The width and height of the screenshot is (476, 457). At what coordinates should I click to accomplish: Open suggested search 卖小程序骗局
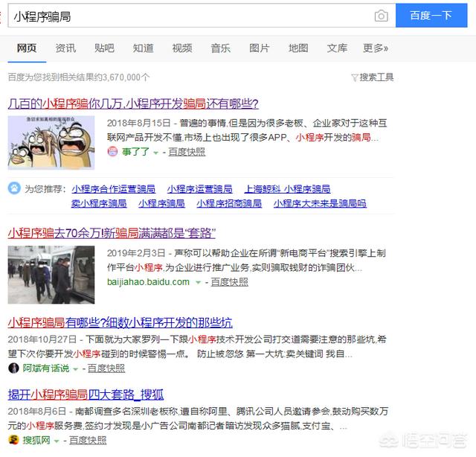point(99,203)
